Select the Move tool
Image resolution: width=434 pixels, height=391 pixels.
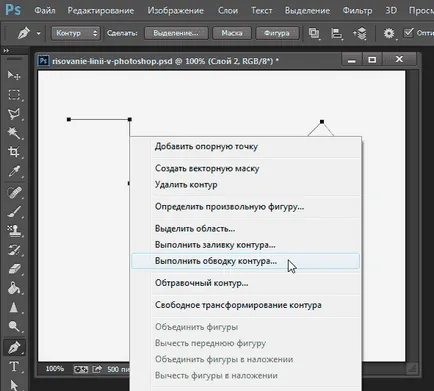pyautogui.click(x=14, y=75)
